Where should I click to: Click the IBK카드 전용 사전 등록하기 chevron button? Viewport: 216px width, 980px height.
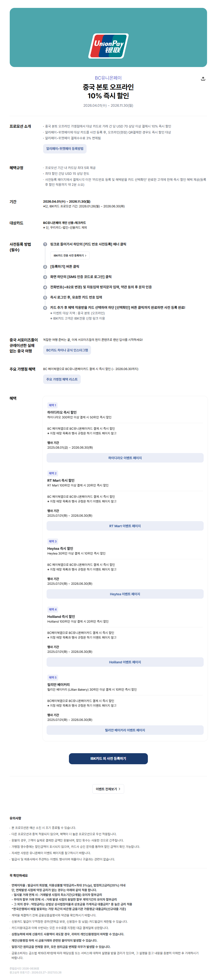[70, 256]
